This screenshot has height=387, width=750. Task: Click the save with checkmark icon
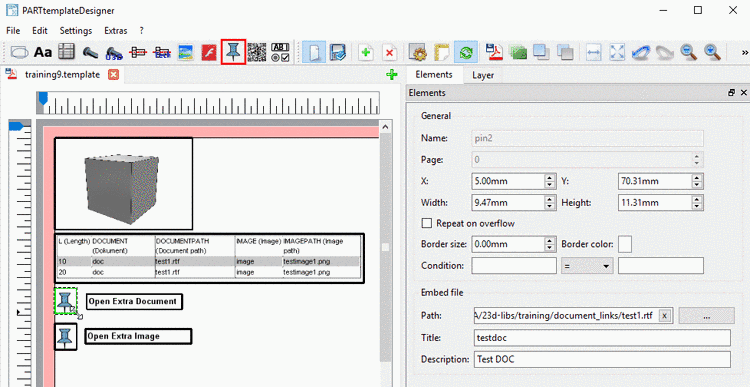(x=338, y=52)
